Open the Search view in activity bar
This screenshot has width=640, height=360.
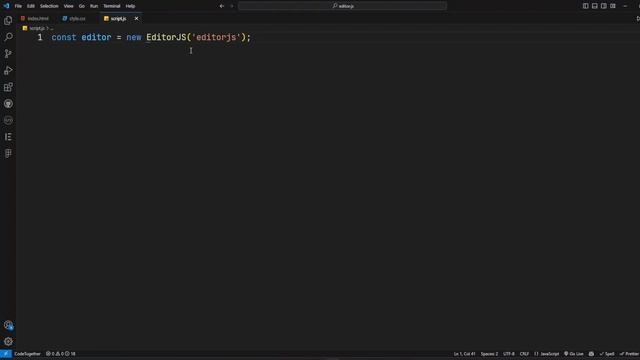tap(8, 37)
